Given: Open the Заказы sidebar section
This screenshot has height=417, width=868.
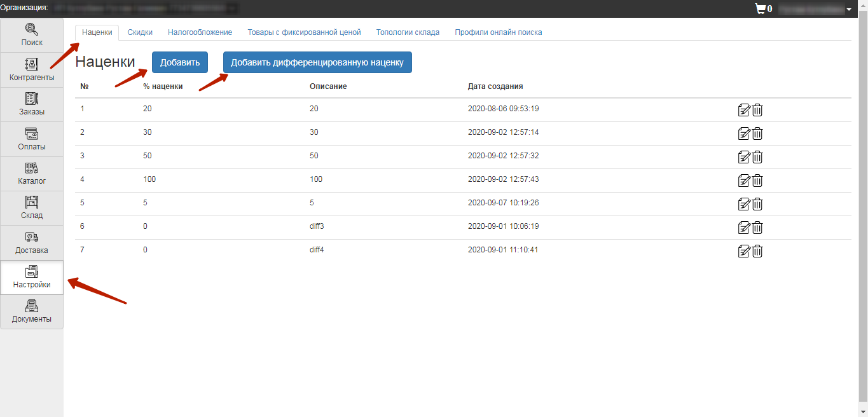Looking at the screenshot, I should pos(32,104).
